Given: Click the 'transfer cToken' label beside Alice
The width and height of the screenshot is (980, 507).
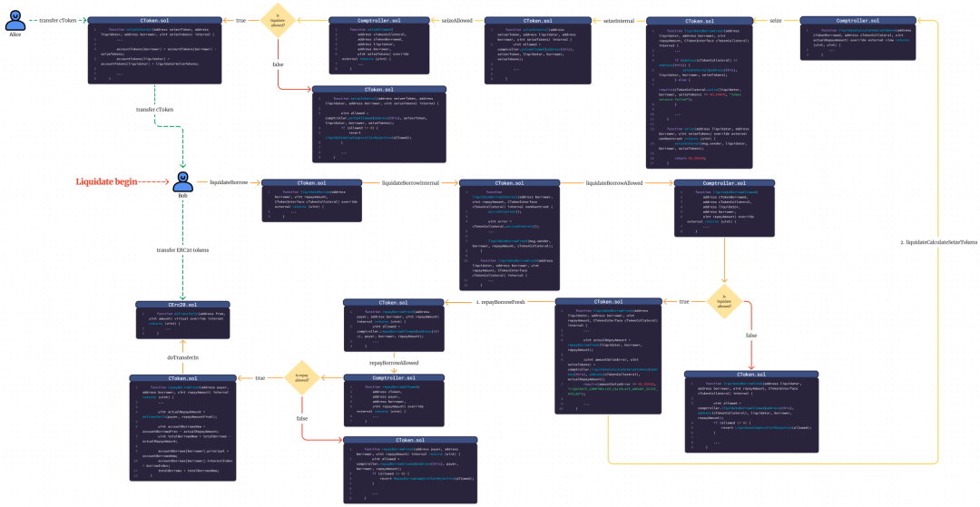Looking at the screenshot, I should [x=58, y=21].
